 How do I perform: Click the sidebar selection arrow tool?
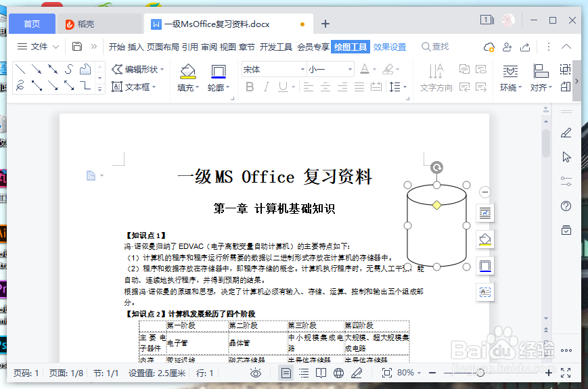[566, 157]
